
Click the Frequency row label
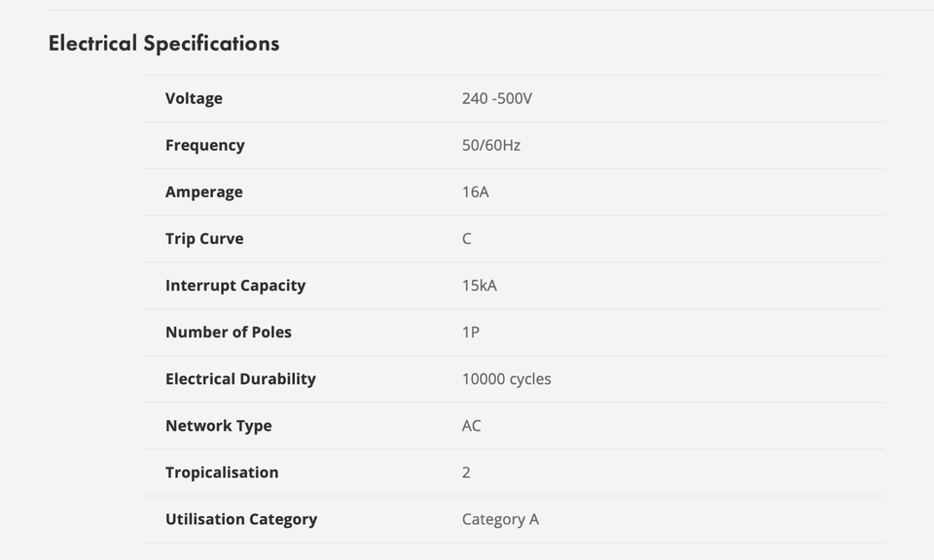point(204,145)
